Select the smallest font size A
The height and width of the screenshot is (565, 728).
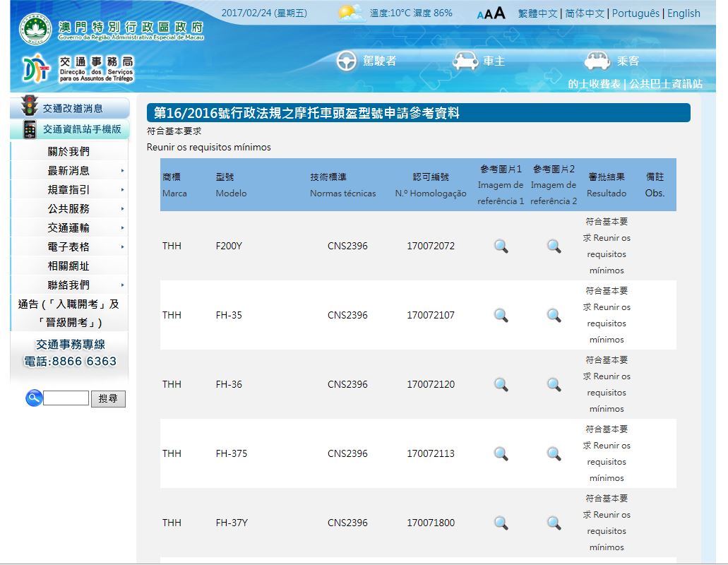pos(480,15)
